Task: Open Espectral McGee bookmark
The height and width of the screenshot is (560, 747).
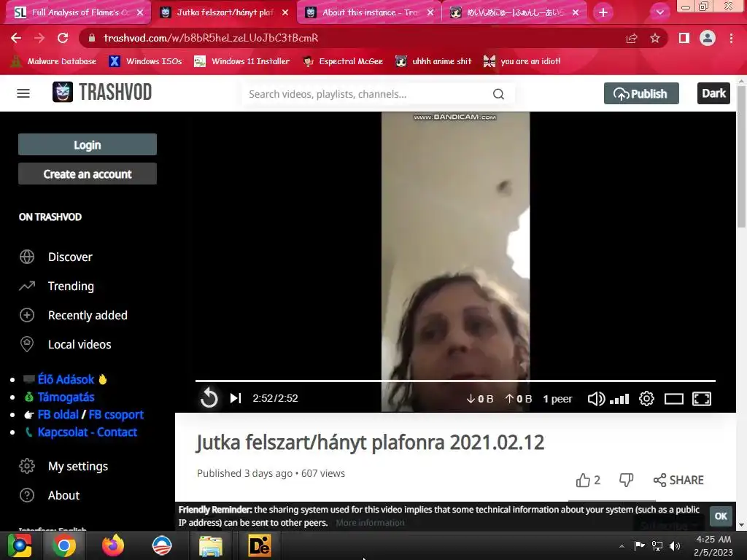Action: click(x=343, y=61)
